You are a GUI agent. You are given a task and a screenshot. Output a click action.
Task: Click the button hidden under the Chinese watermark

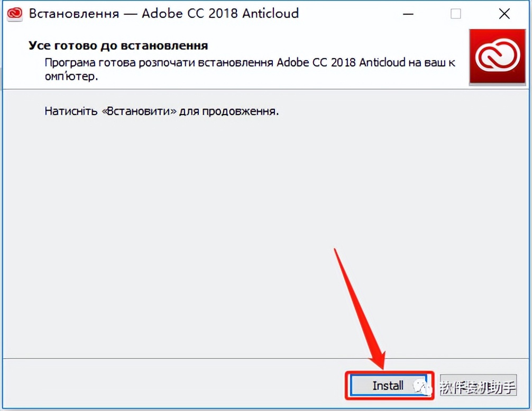pos(479,385)
